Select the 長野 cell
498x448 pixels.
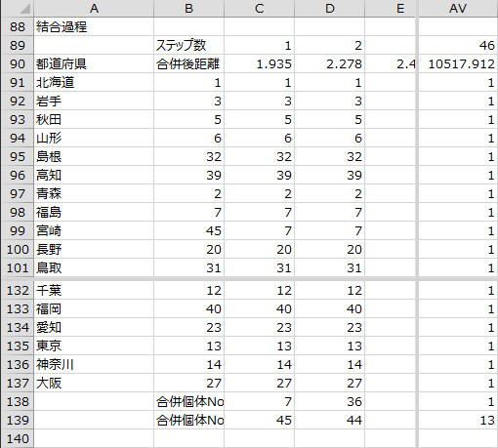coord(94,249)
